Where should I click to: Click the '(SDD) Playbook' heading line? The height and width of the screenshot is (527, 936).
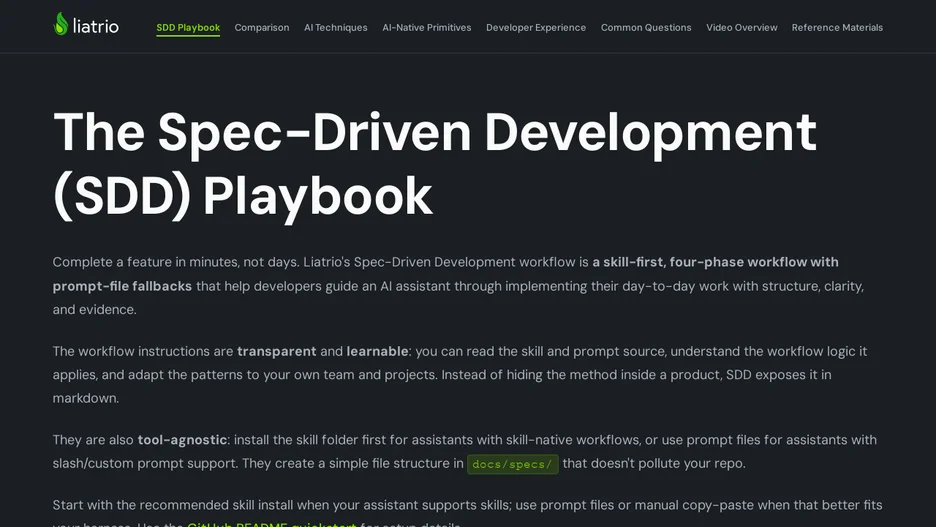242,196
